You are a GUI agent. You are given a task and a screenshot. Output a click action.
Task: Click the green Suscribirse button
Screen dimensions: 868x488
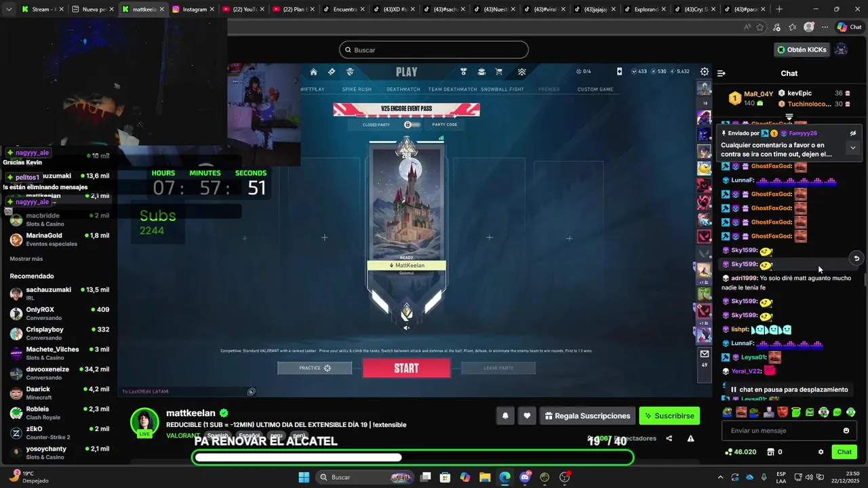pos(669,415)
